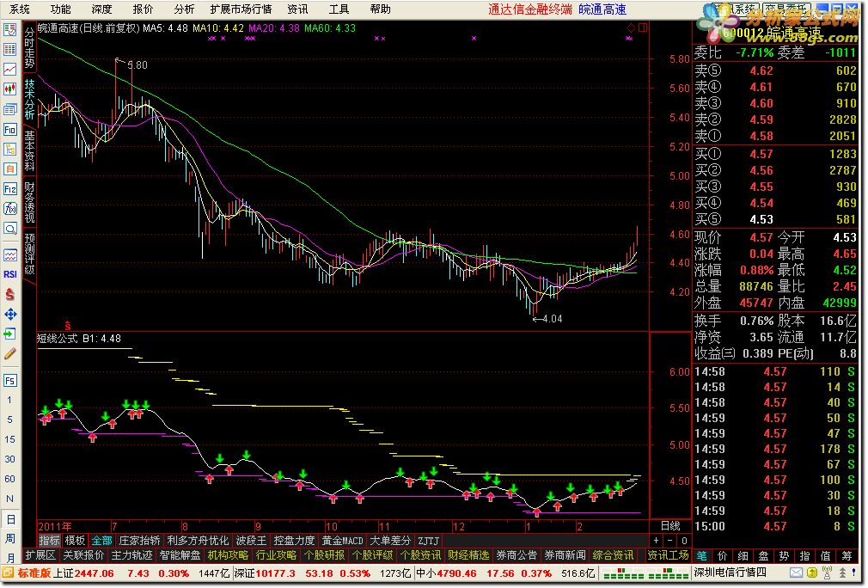Click the minus zoom button beside indicator tabs
This screenshot has width=868, height=588.
669,541
